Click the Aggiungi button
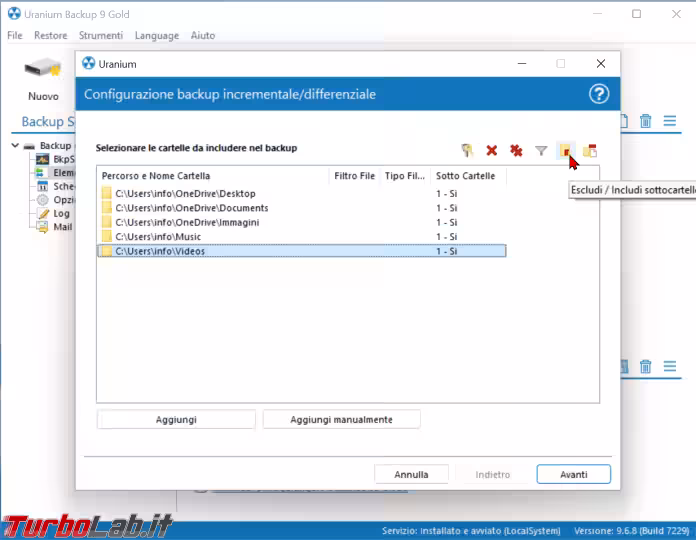Image resolution: width=696 pixels, height=540 pixels. pyautogui.click(x=176, y=419)
